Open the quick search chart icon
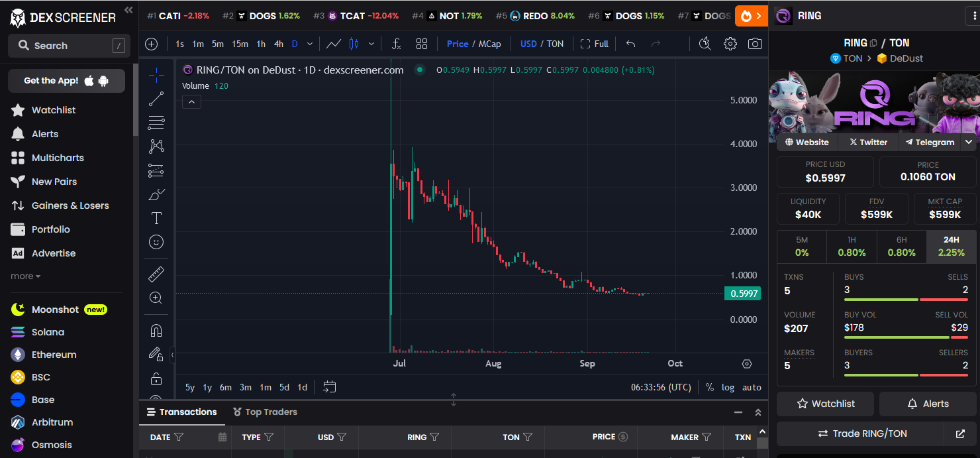This screenshot has width=980, height=458. 705,44
